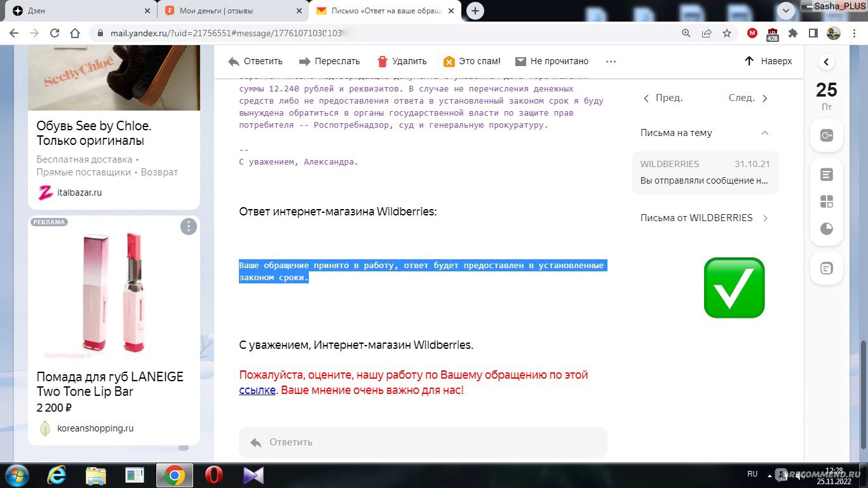Bookmark this page with the star
This screenshot has width=868, height=488.
pos(727,33)
